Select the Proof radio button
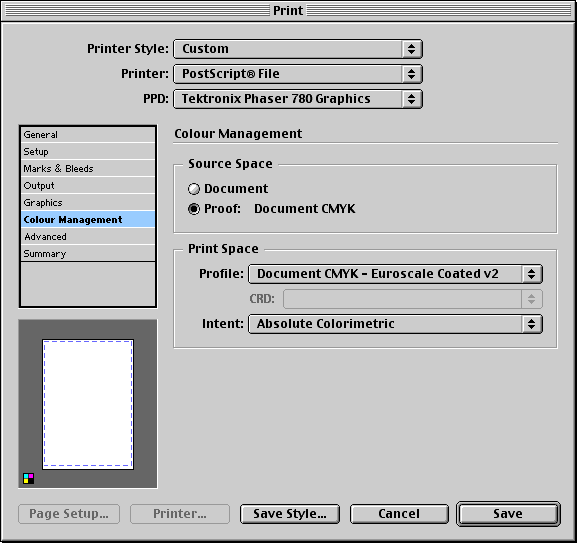The height and width of the screenshot is (543, 577). tap(194, 209)
